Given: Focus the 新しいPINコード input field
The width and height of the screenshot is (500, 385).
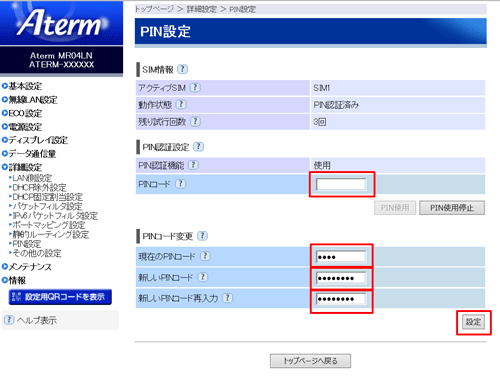Looking at the screenshot, I should pyautogui.click(x=341, y=278).
